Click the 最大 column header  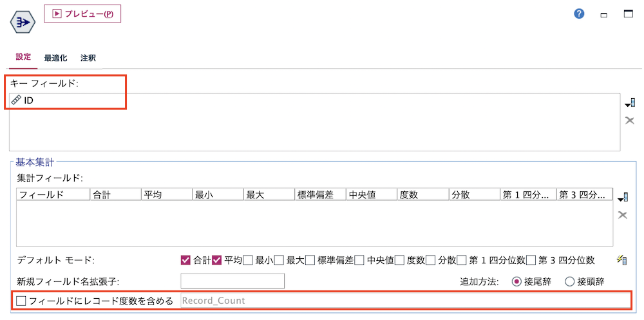[x=269, y=194]
